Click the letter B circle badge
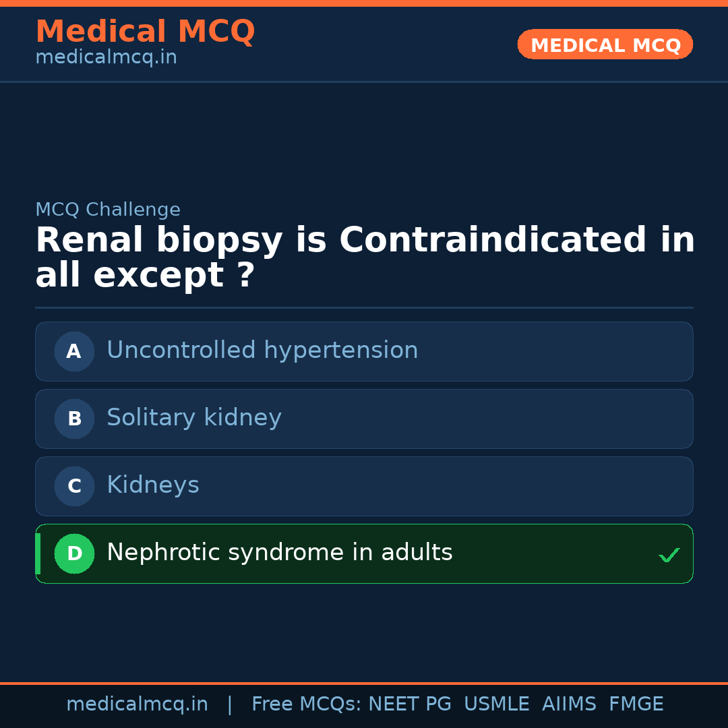The image size is (728, 728). pyautogui.click(x=74, y=419)
